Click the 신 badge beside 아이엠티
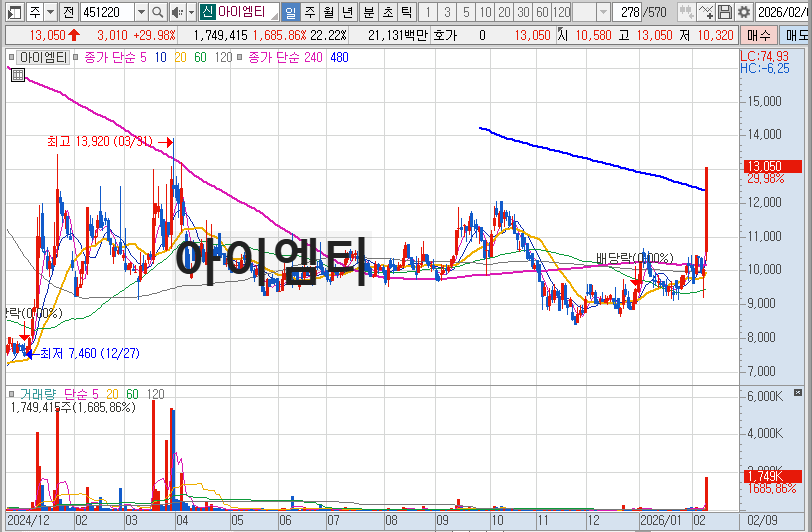Image resolution: width=812 pixels, height=532 pixels. click(207, 11)
